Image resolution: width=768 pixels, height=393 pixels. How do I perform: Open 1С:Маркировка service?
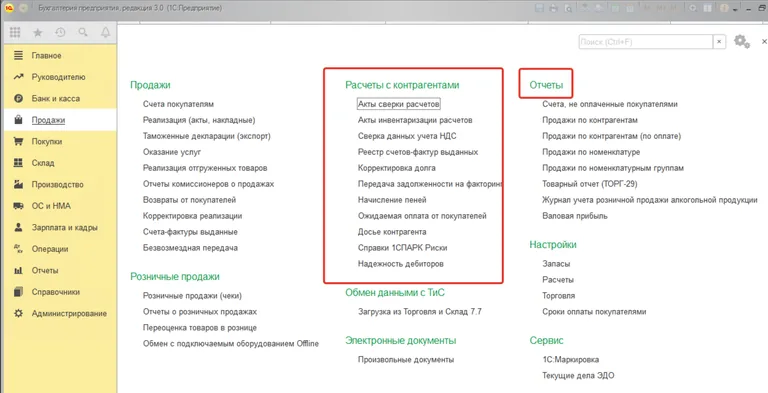571,360
